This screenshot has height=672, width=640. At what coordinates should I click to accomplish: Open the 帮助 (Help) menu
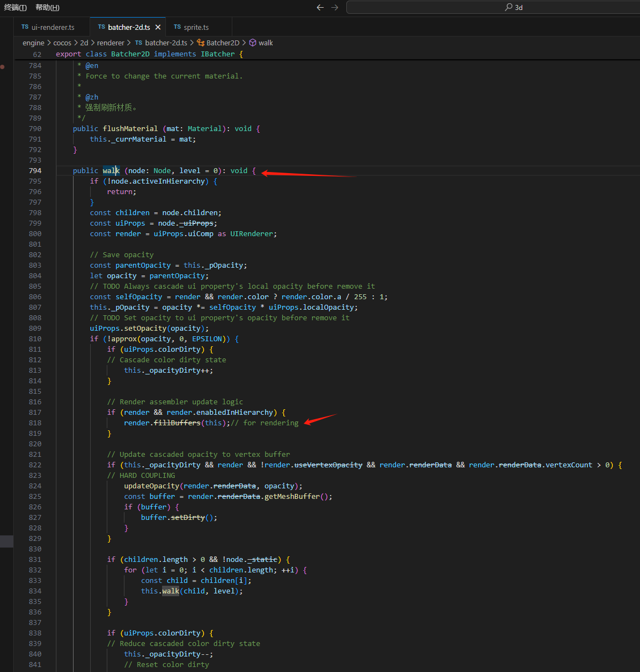pyautogui.click(x=48, y=7)
